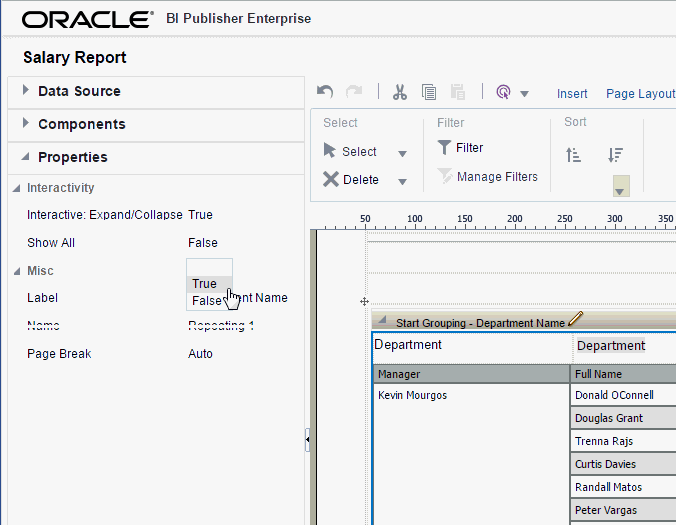
Task: Click the empty dropdown input field
Action: point(210,267)
